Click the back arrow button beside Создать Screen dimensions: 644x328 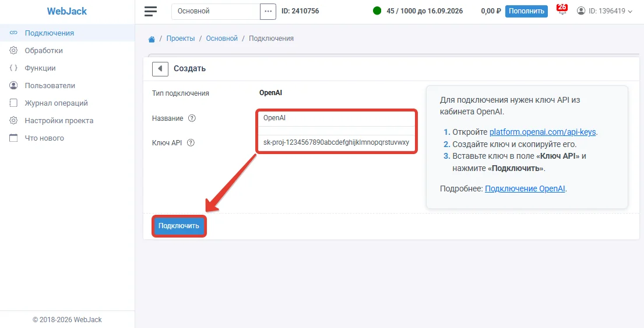(160, 69)
